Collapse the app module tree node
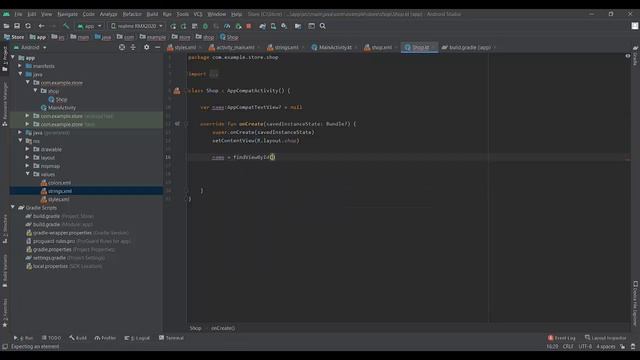 click(13, 58)
